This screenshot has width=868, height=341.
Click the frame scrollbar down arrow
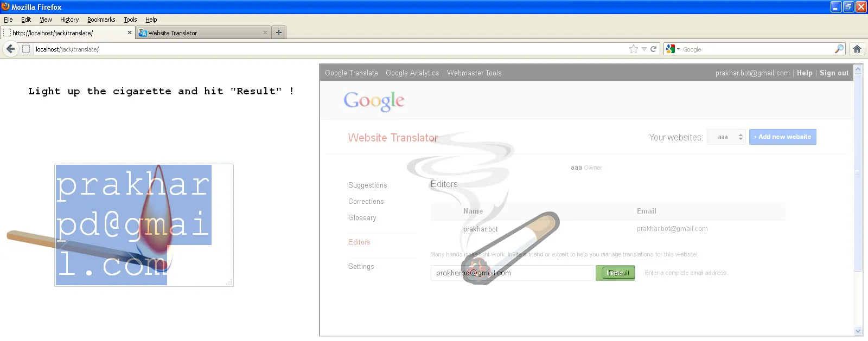pos(858,331)
